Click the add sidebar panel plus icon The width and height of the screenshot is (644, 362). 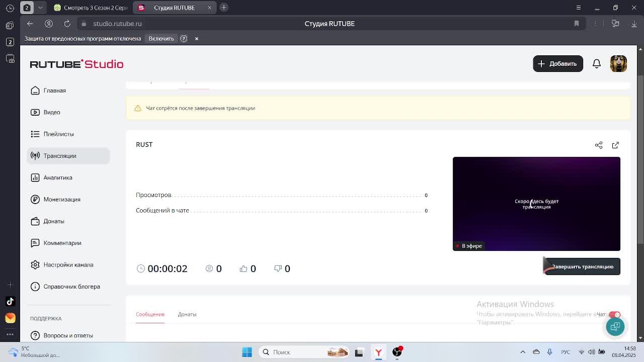(x=10, y=285)
